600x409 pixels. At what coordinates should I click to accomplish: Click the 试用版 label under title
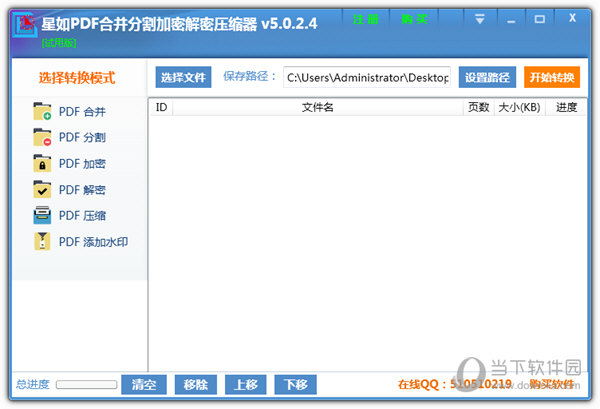tap(59, 42)
